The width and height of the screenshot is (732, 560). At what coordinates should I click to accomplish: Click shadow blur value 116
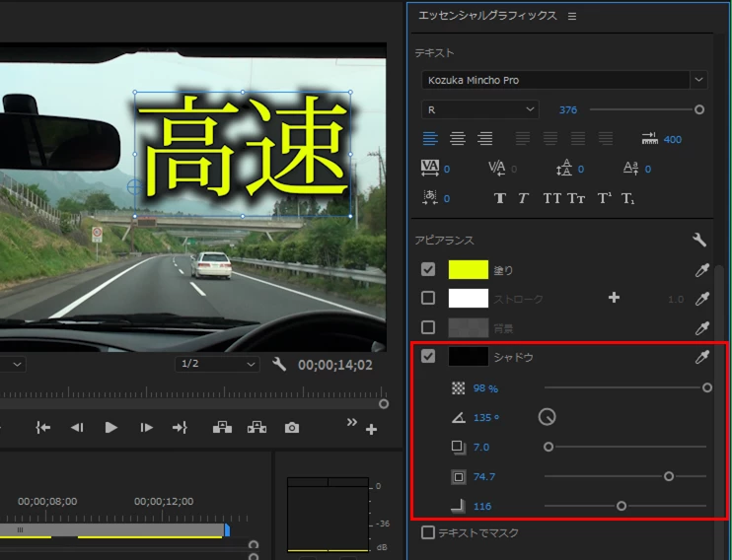point(482,507)
